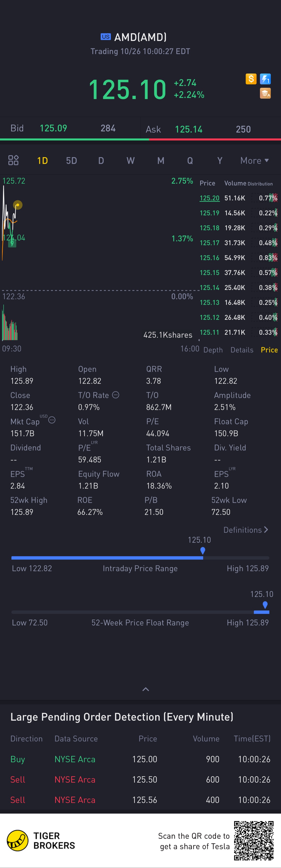
Task: Switch to the D daily chart tab
Action: 101,160
